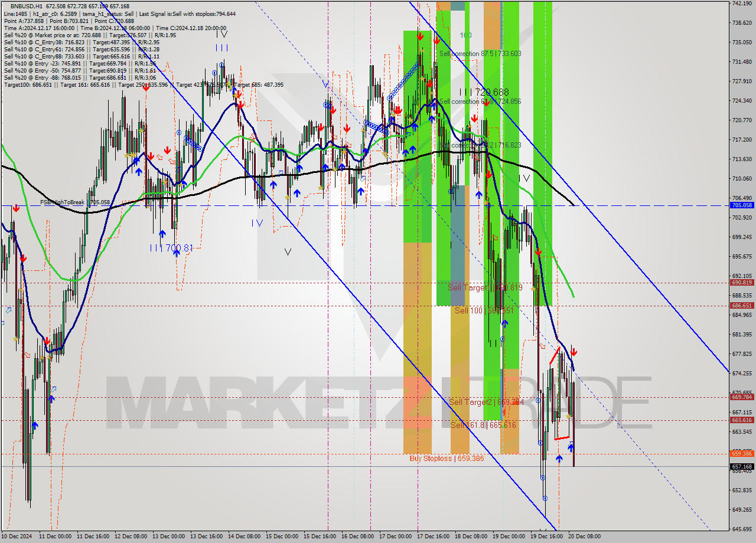Click the 710.060 price scale value

coord(741,179)
